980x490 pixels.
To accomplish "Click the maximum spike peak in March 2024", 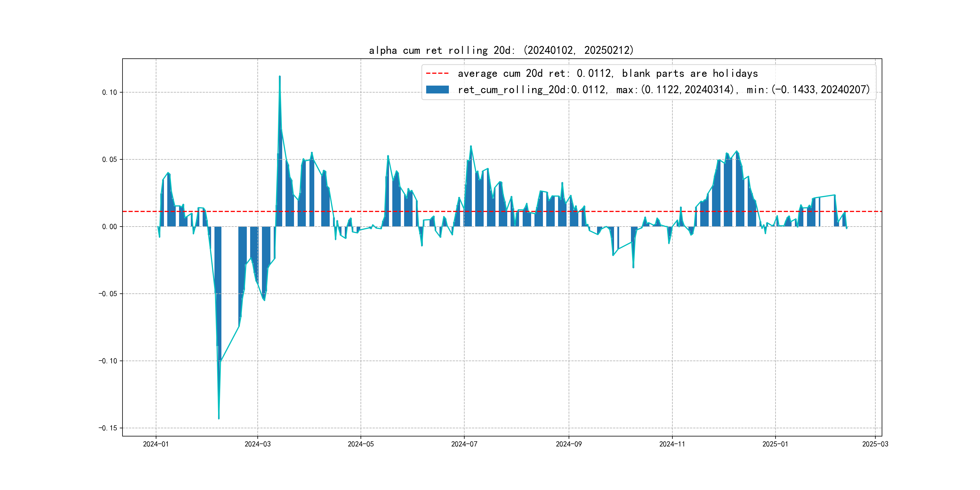I will tap(279, 77).
